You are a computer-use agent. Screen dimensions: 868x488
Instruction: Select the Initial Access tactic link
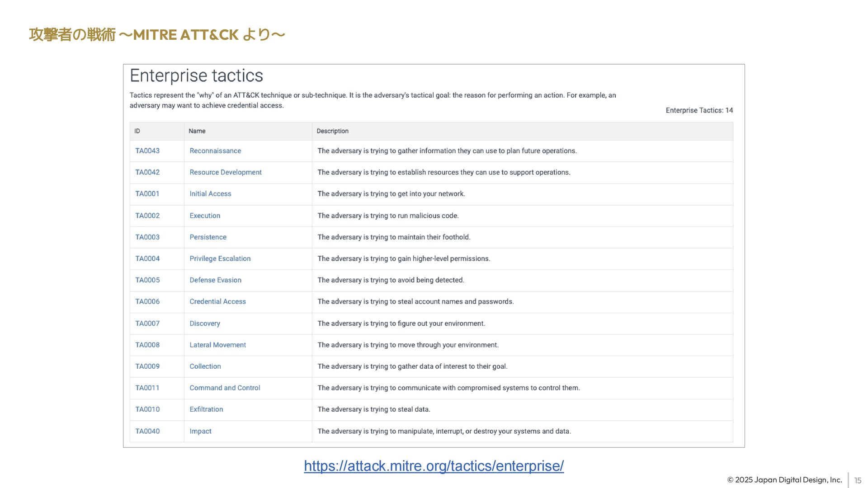click(x=210, y=194)
